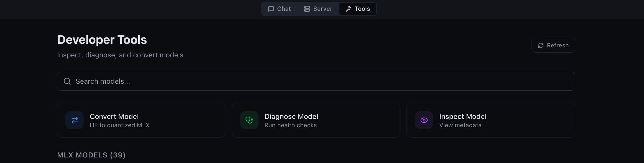
Task: Click the server stack icon next to Server
Action: pos(306,9)
